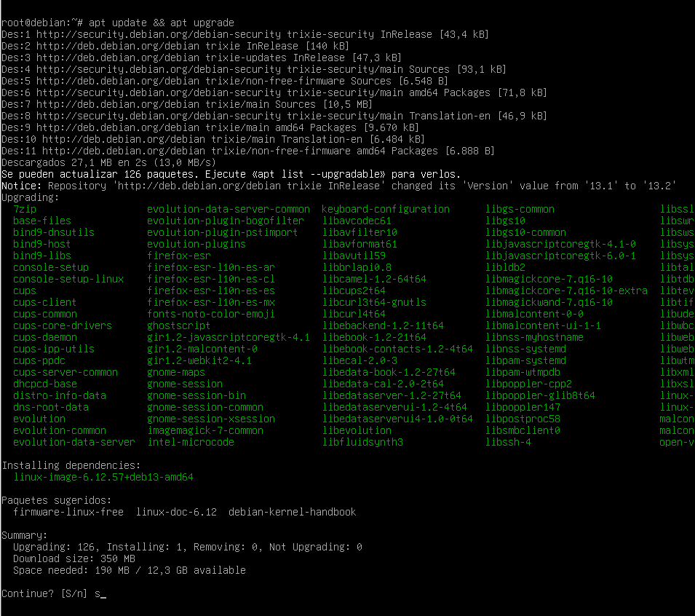This screenshot has width=695, height=616.
Task: Click the keyboard-configuration package entry
Action: click(386, 209)
